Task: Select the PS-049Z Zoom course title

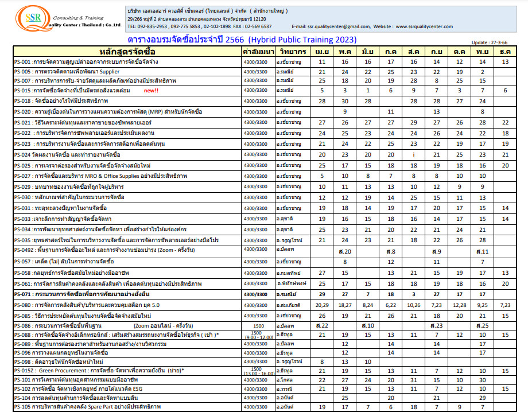Action: pos(104,250)
